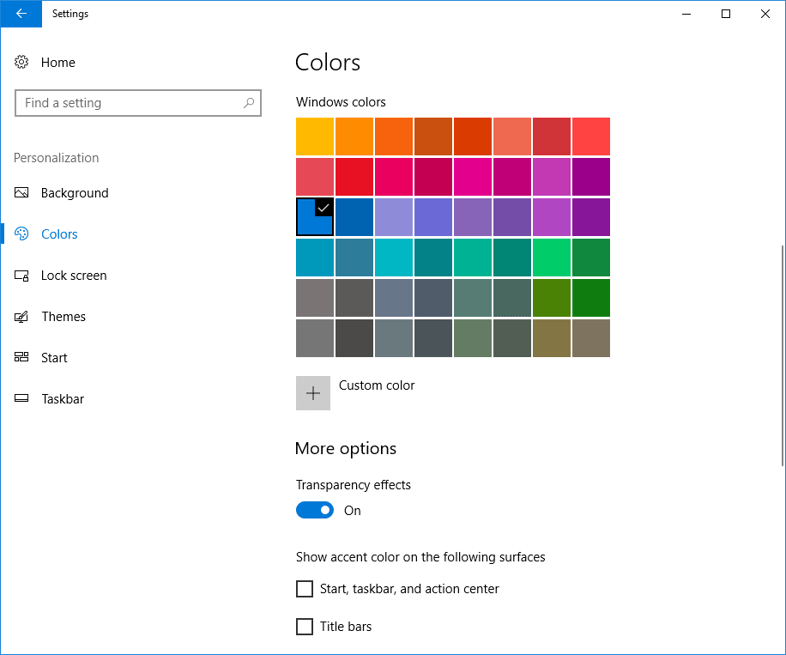Pick the darkest charcoal gray swatch in bottom row
The width and height of the screenshot is (786, 655).
354,338
